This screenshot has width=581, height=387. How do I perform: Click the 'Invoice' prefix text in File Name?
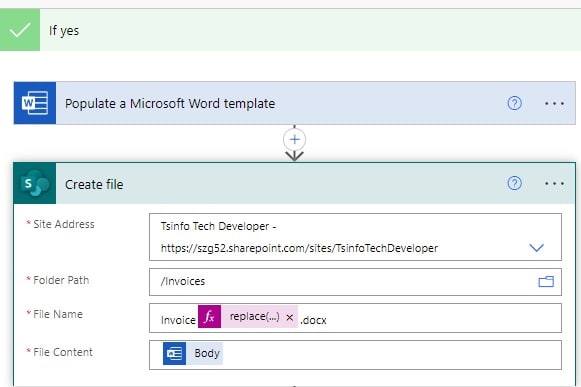pos(178,320)
